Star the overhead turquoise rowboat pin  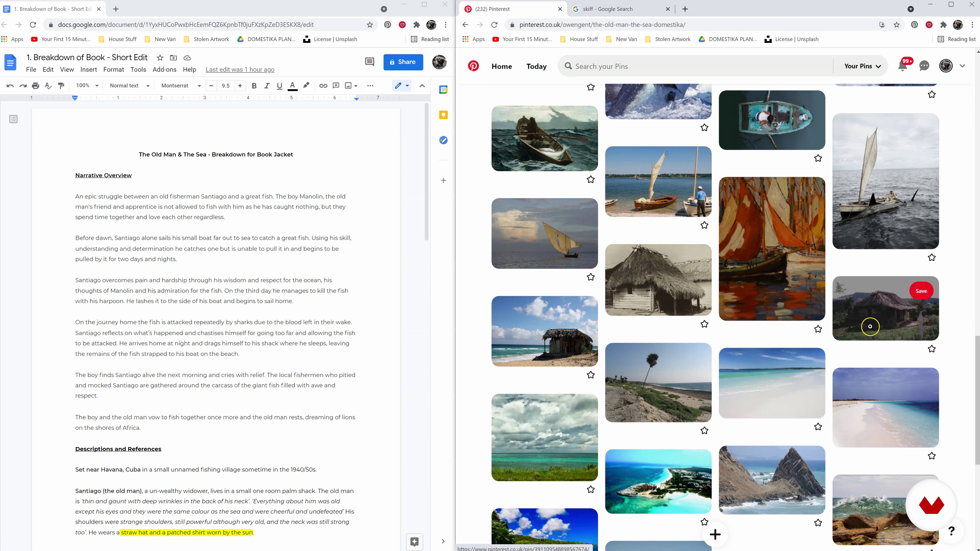pyautogui.click(x=818, y=158)
